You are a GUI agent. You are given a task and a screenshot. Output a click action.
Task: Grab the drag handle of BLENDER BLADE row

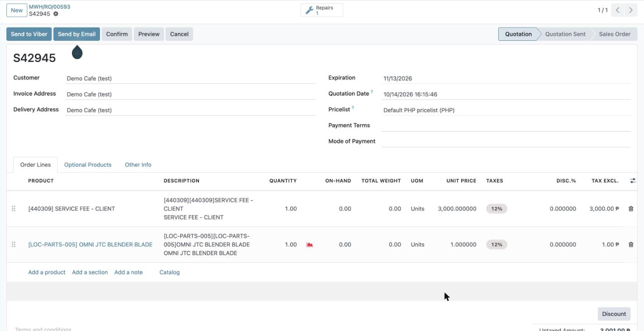pyautogui.click(x=13, y=244)
